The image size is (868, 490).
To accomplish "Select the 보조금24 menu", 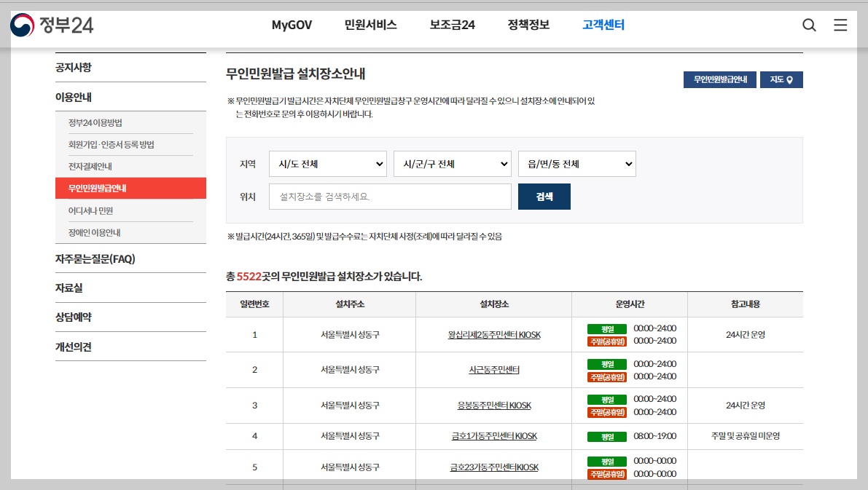I will coord(451,24).
